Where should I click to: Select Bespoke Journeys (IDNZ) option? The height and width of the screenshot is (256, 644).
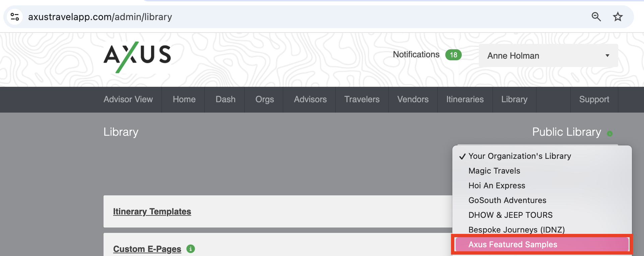[x=542, y=230]
